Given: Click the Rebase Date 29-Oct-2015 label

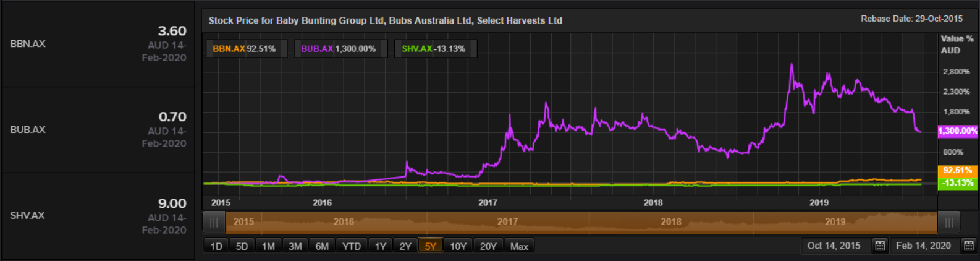Looking at the screenshot, I should 911,19.
